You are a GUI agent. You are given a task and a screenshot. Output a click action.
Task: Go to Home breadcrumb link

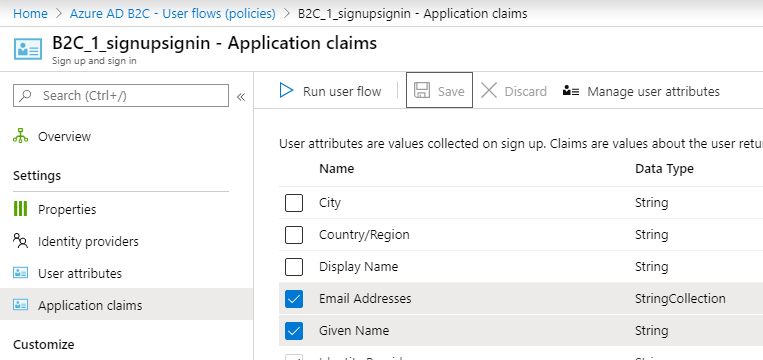[x=30, y=14]
